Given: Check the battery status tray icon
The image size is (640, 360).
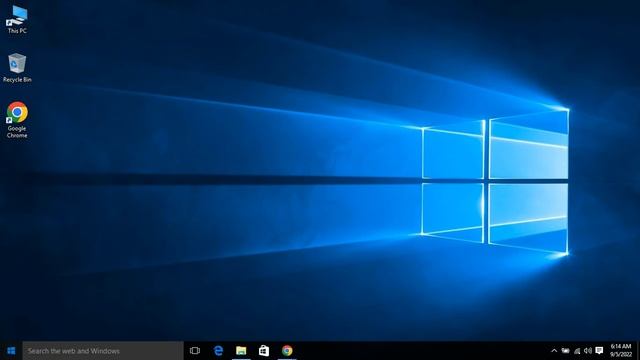Looking at the screenshot, I should [x=565, y=351].
